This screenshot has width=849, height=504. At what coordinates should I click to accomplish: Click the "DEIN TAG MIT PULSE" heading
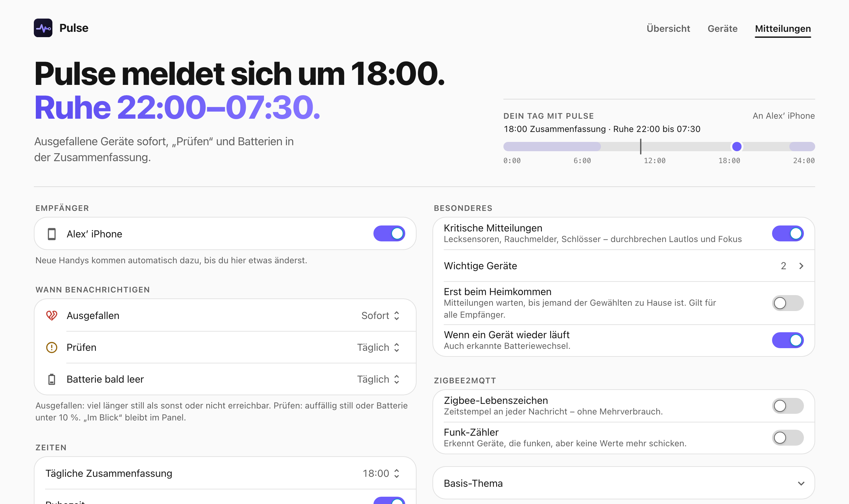pos(549,116)
